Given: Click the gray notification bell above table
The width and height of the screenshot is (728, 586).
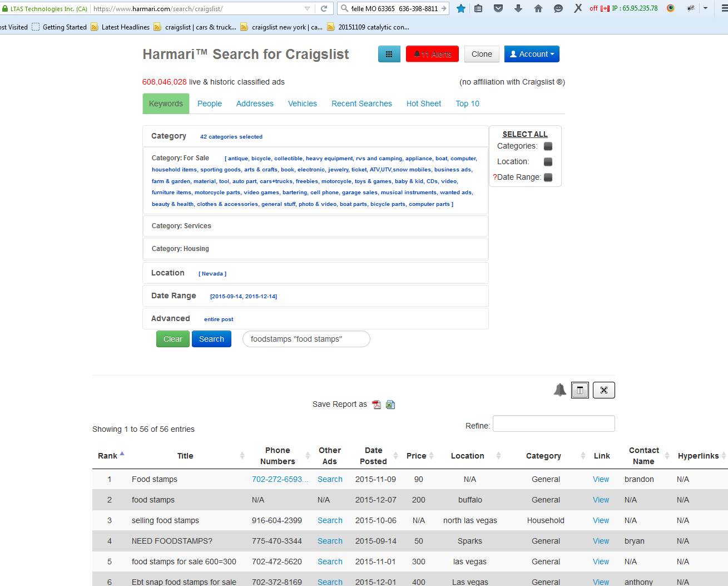Looking at the screenshot, I should (560, 390).
